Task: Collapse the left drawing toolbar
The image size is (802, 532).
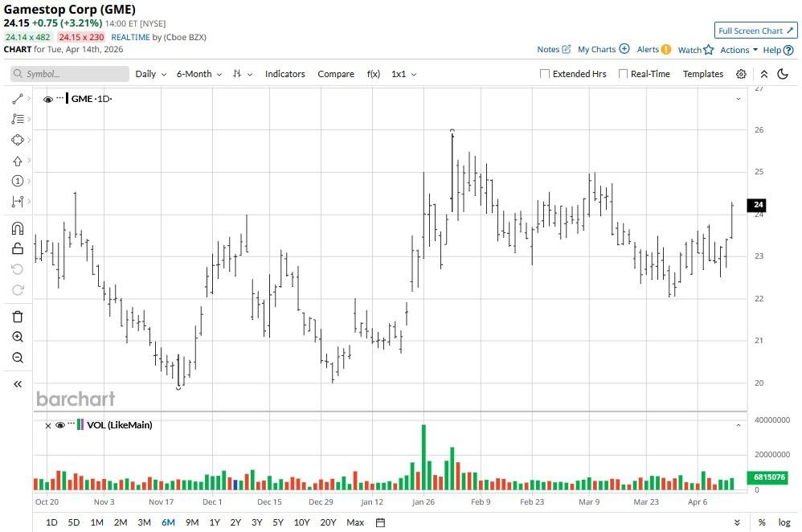Action: (17, 384)
